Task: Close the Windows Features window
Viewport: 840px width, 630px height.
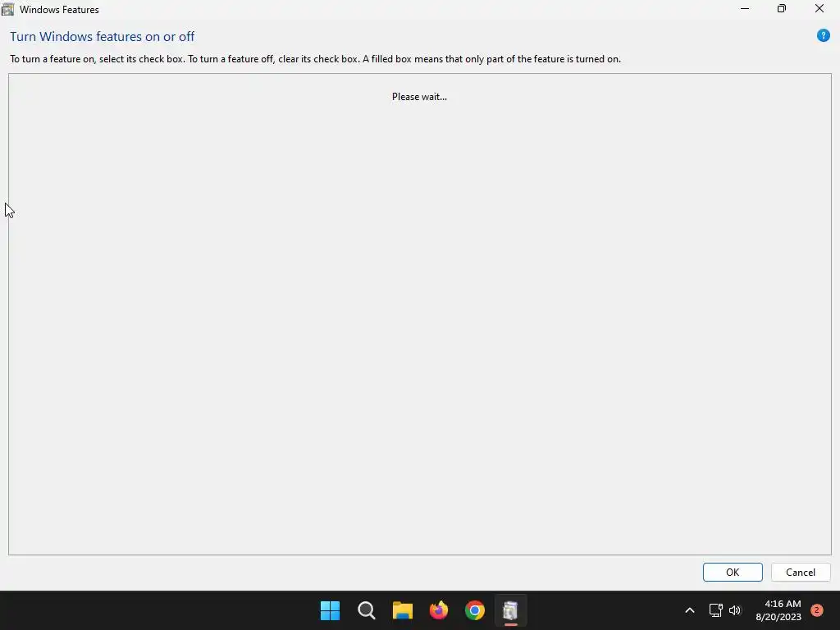Action: pos(819,8)
